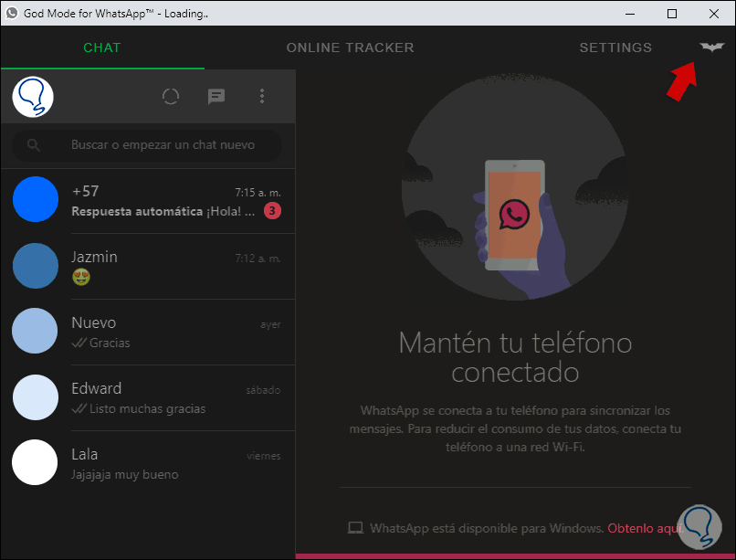Click the bat-shaped God Mode icon
The width and height of the screenshot is (736, 560).
(x=712, y=47)
